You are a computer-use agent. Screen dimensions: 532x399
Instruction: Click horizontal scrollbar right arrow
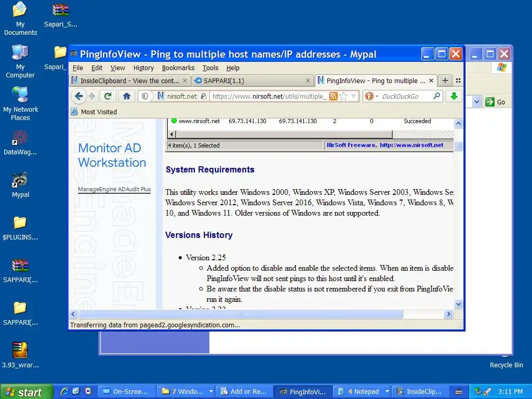pyautogui.click(x=448, y=314)
